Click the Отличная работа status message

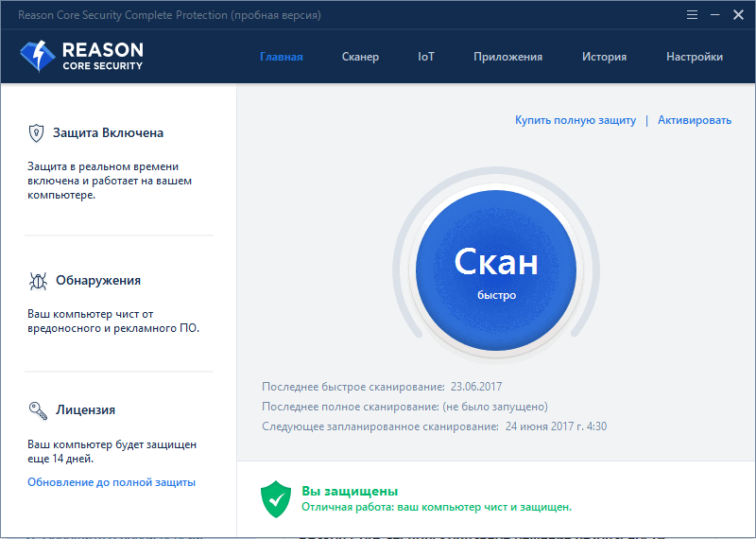pos(437,507)
